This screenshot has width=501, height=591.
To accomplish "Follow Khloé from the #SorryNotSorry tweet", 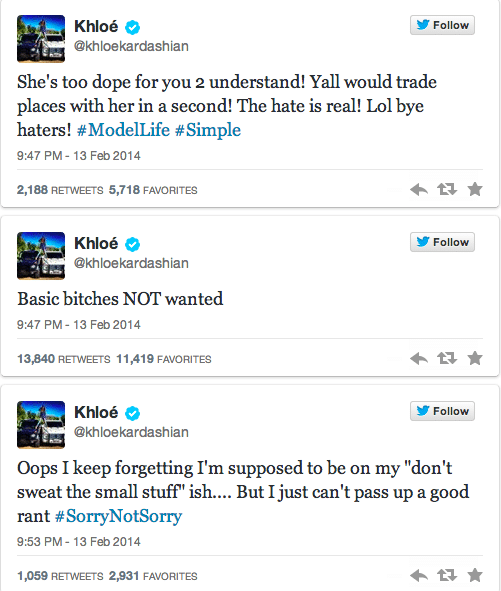I will (x=442, y=411).
